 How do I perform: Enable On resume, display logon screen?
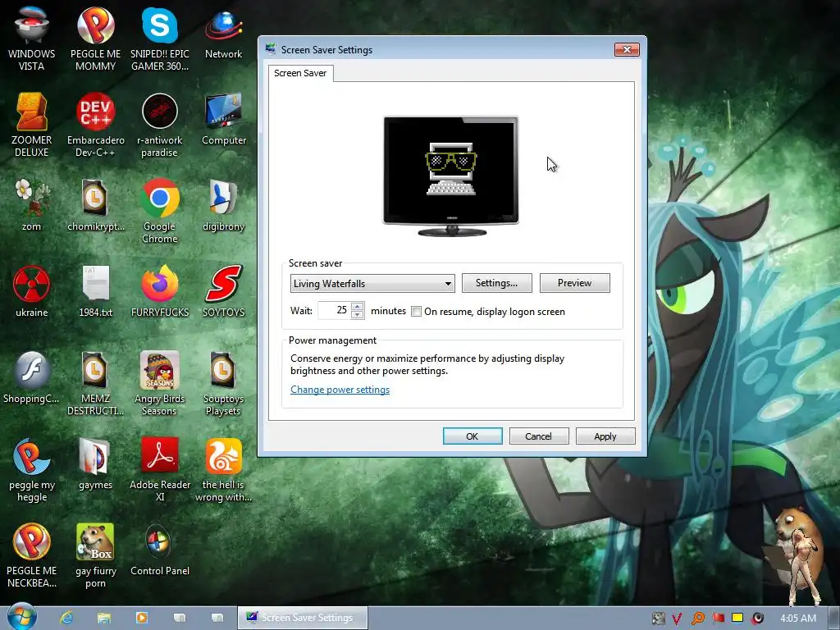pos(416,311)
